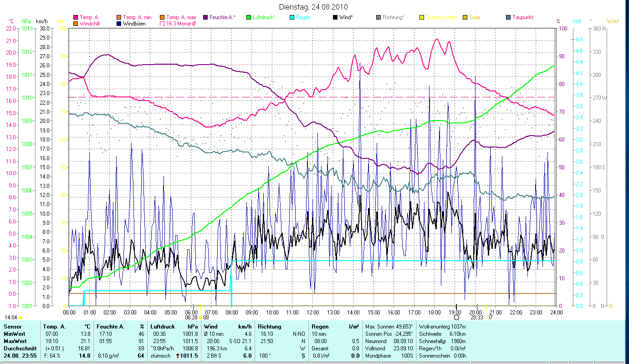This screenshot has width=629, height=364.
Task: Click the purple Feuchte A. legend square
Action: point(205,17)
